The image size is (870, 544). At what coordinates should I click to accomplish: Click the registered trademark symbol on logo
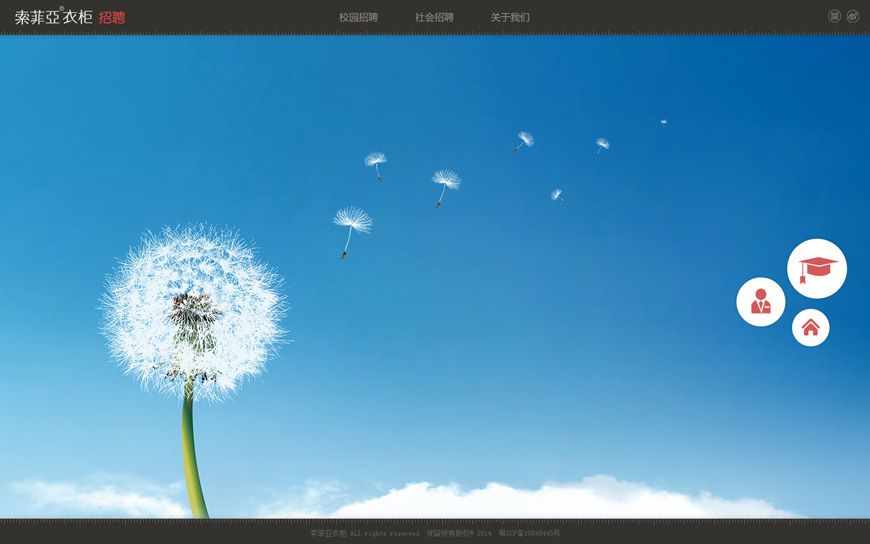[x=61, y=9]
